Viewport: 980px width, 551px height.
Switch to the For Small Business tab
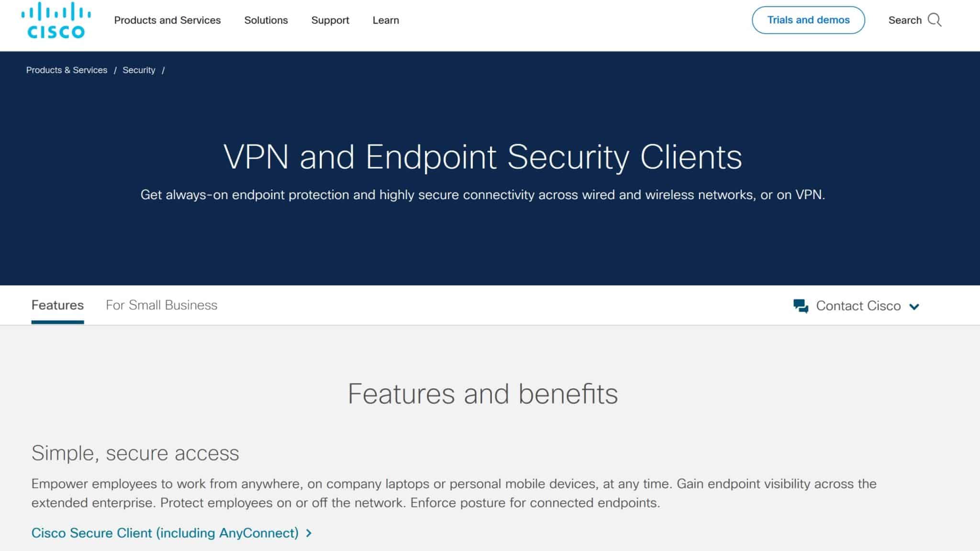(161, 305)
